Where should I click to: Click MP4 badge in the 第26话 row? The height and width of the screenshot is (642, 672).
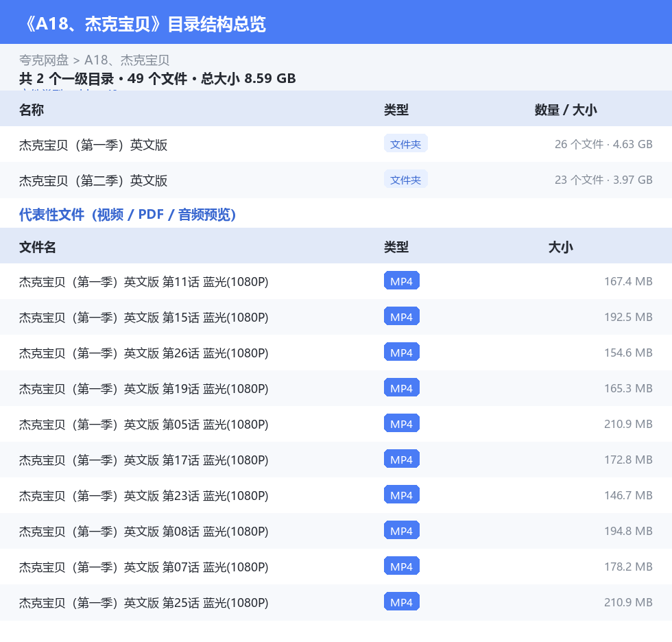(x=402, y=352)
